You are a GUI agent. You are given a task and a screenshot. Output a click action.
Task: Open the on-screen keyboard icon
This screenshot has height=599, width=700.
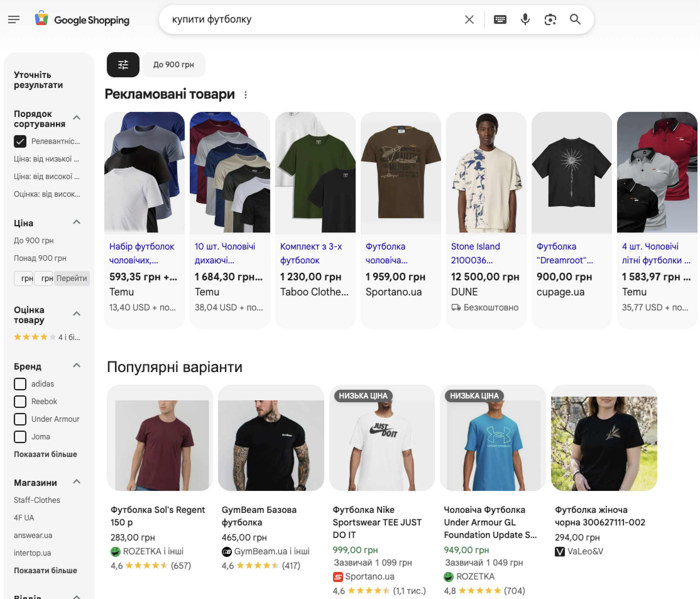coord(500,19)
